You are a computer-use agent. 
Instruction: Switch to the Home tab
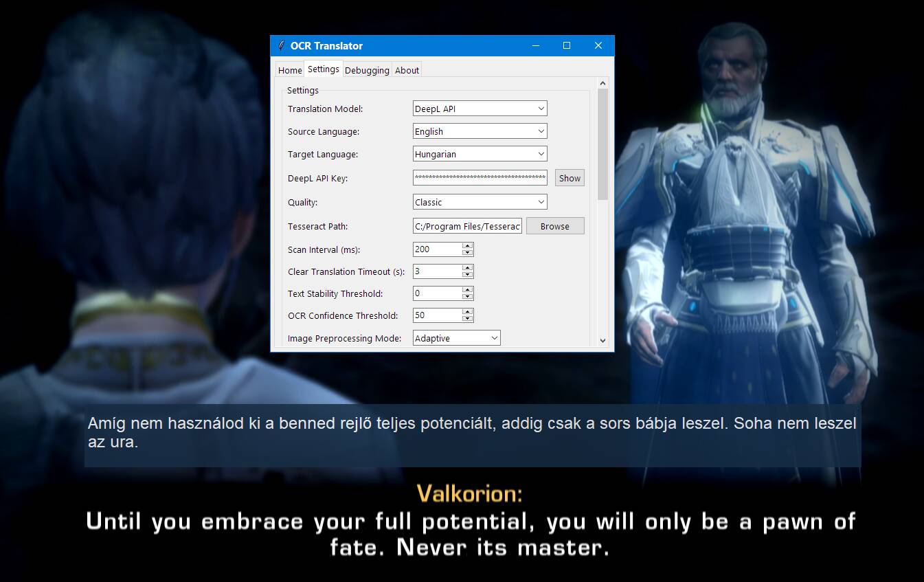pyautogui.click(x=290, y=70)
